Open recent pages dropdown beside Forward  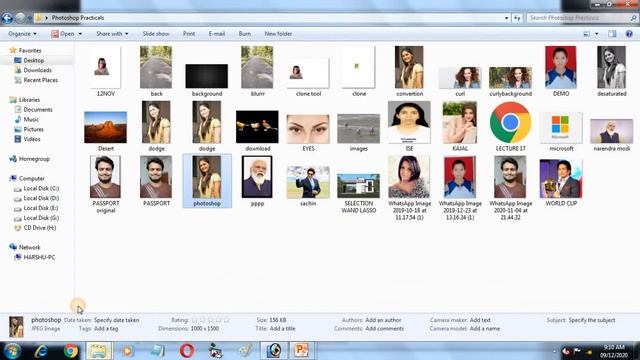point(29,18)
